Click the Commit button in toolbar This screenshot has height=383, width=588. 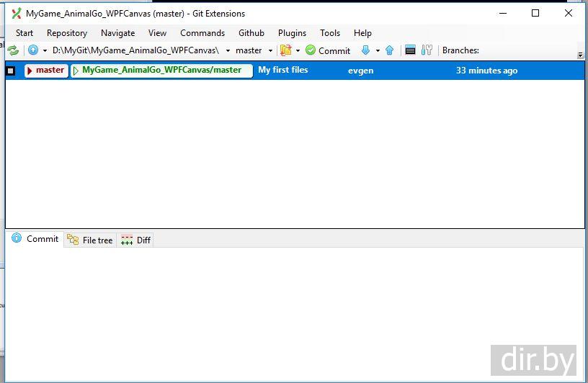coord(328,50)
